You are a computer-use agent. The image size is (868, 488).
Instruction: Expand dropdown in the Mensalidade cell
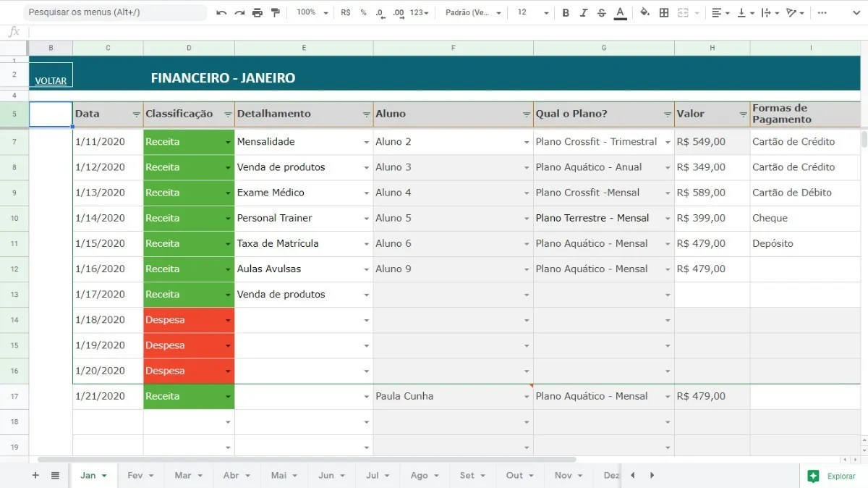click(366, 143)
